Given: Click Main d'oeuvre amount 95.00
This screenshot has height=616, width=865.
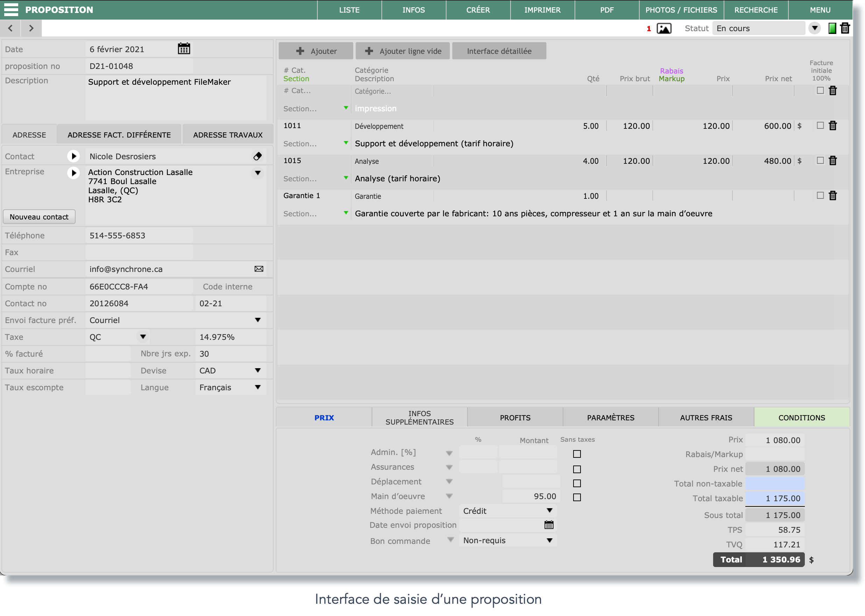Looking at the screenshot, I should [x=531, y=496].
